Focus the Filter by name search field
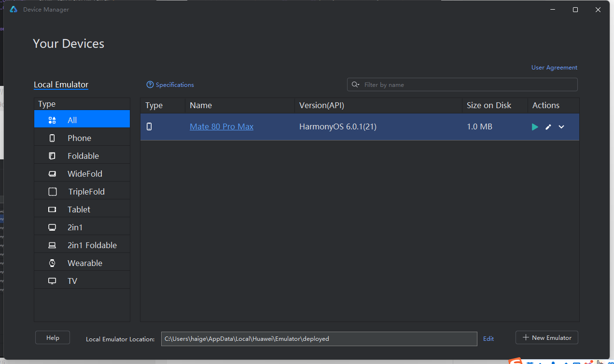The width and height of the screenshot is (614, 364). click(462, 84)
